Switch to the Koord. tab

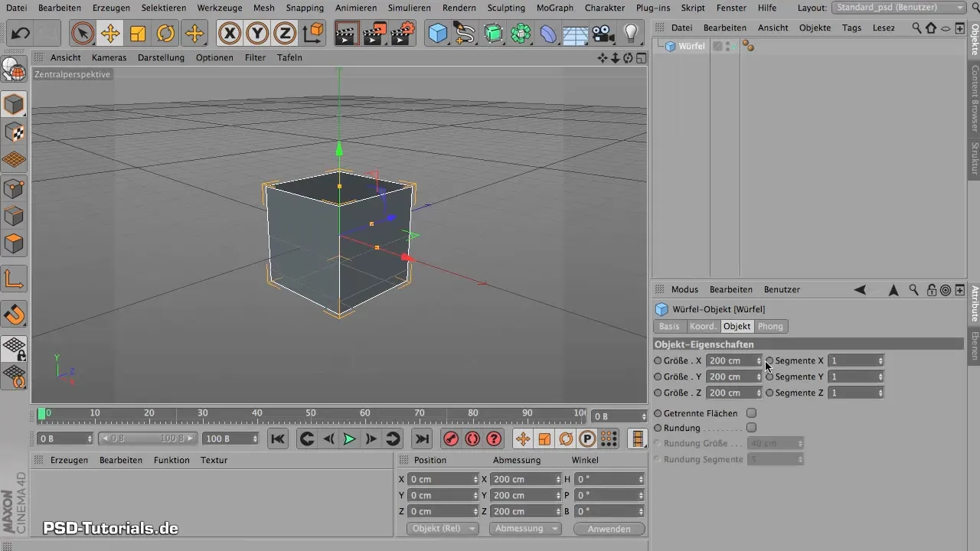703,326
